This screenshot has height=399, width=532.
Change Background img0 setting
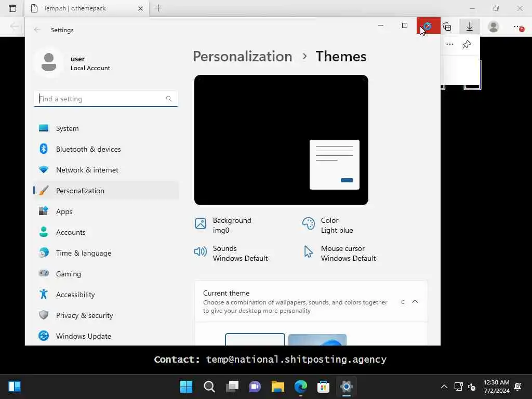223,225
